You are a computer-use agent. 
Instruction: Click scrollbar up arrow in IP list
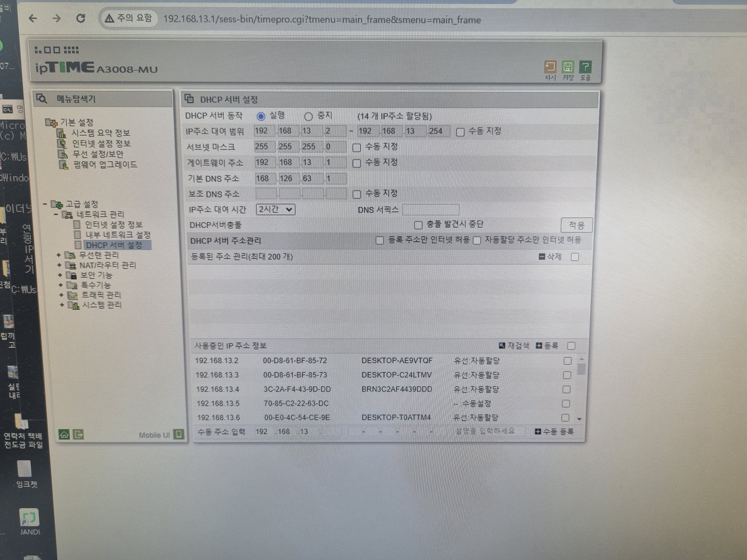[x=582, y=359]
